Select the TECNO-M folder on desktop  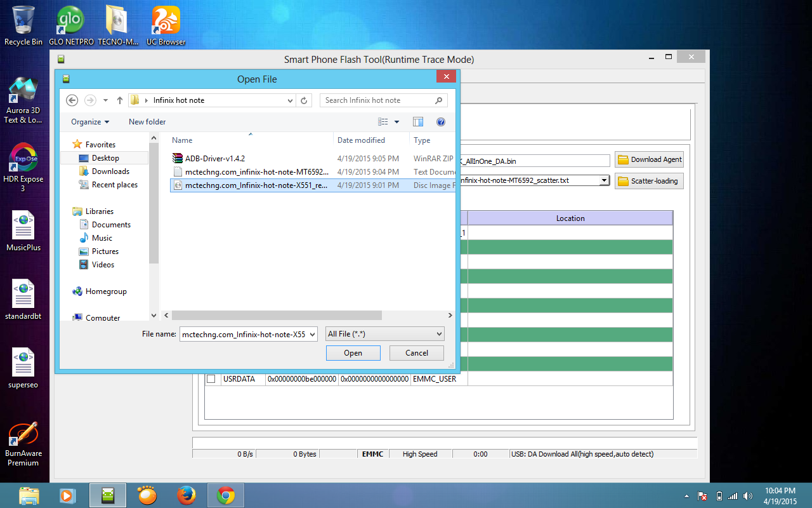[118, 25]
